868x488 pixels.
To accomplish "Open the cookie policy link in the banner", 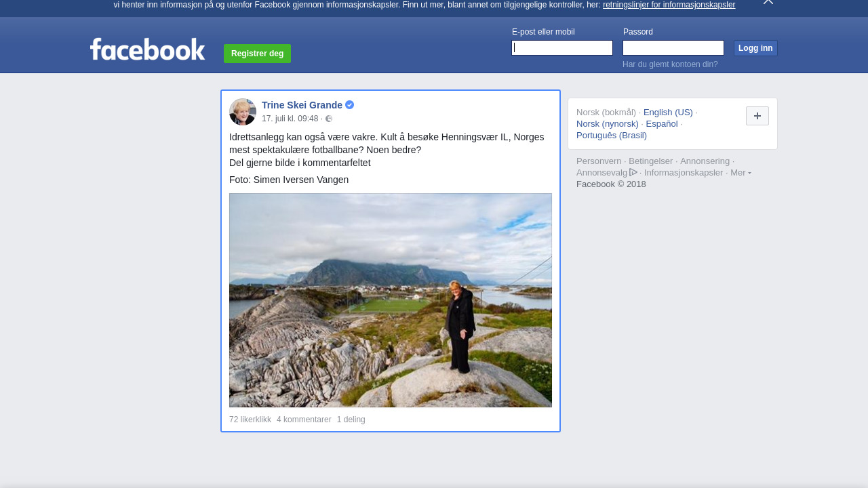I will point(669,5).
